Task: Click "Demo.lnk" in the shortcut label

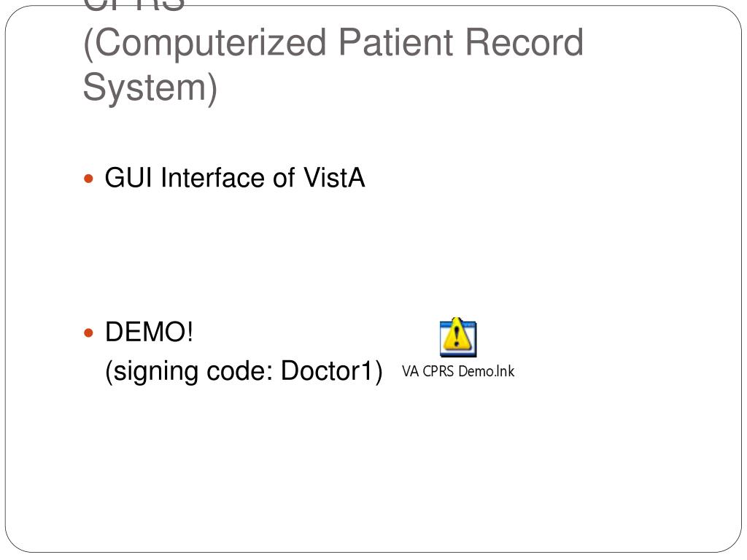Action: click(486, 371)
